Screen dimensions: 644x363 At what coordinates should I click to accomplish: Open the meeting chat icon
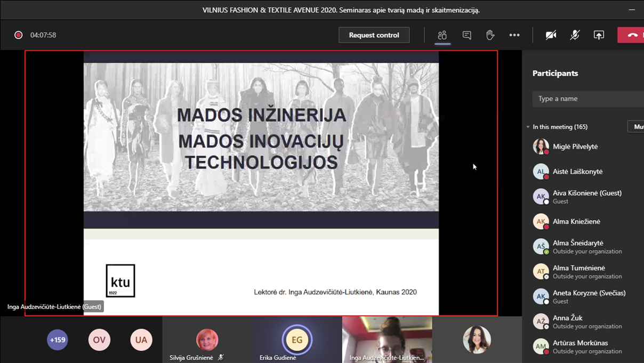tap(466, 35)
